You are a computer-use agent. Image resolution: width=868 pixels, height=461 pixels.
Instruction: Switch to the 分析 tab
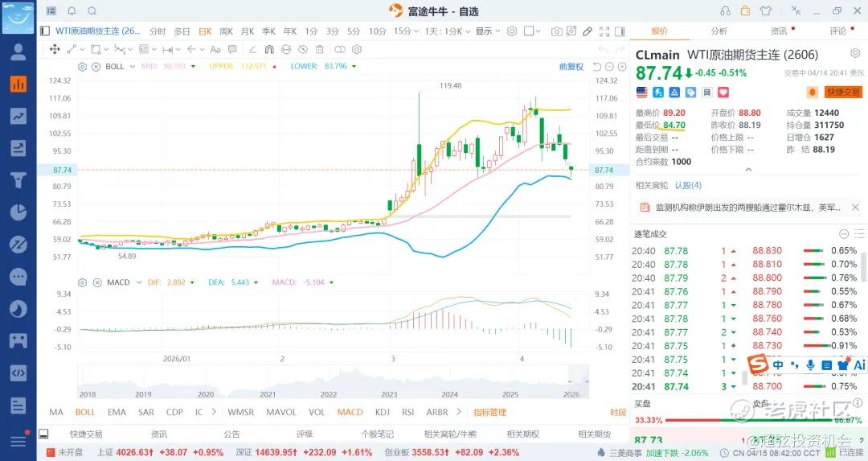(719, 31)
